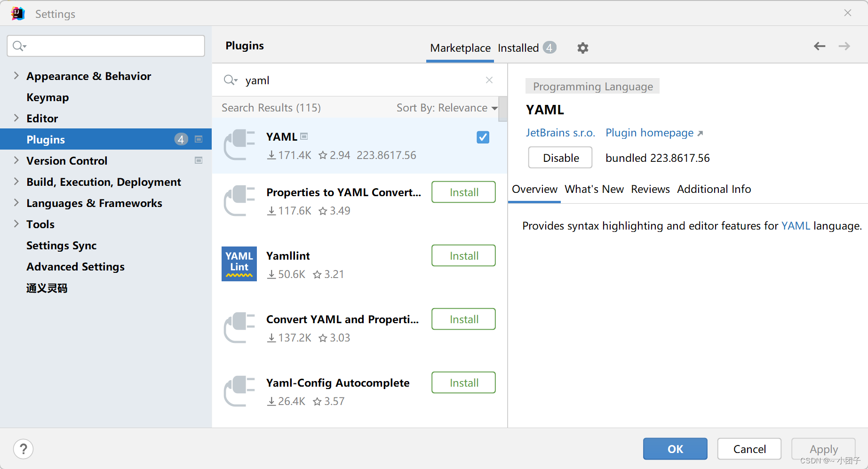Go forward with the right arrow
The height and width of the screenshot is (469, 868).
tap(844, 46)
